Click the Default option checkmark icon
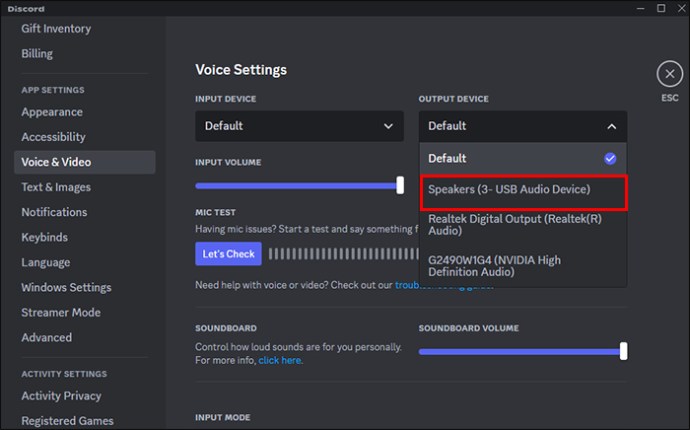This screenshot has width=690, height=430. 610,158
